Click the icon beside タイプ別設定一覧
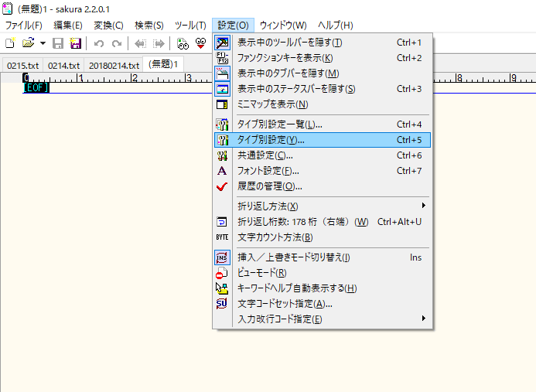Image resolution: width=536 pixels, height=392 pixels. pos(222,124)
